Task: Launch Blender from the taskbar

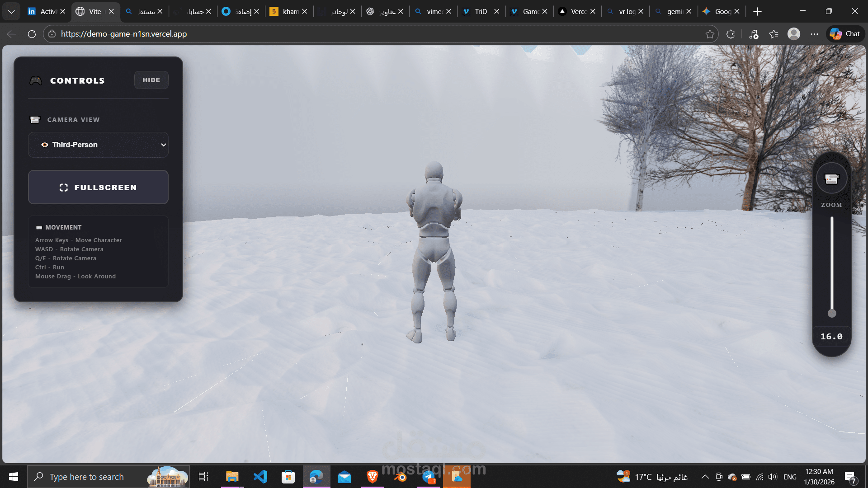Action: (x=400, y=477)
